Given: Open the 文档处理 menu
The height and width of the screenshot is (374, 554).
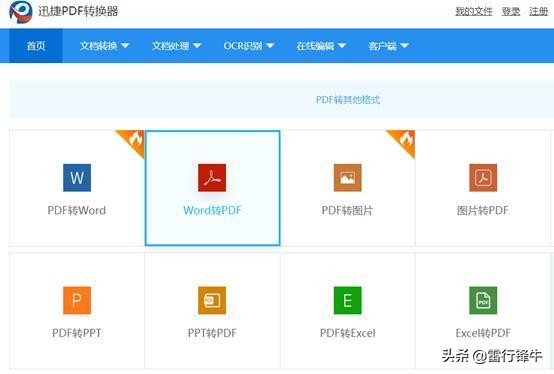Looking at the screenshot, I should [x=177, y=46].
